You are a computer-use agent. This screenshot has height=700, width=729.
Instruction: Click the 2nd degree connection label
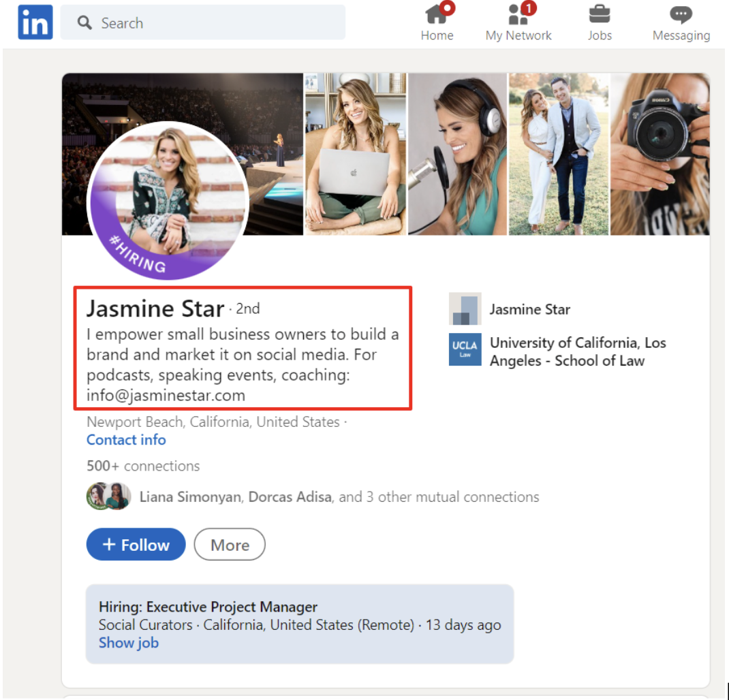click(248, 308)
